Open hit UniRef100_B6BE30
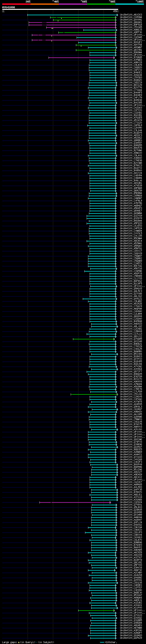The image size is (146, 644). pos(131,593)
